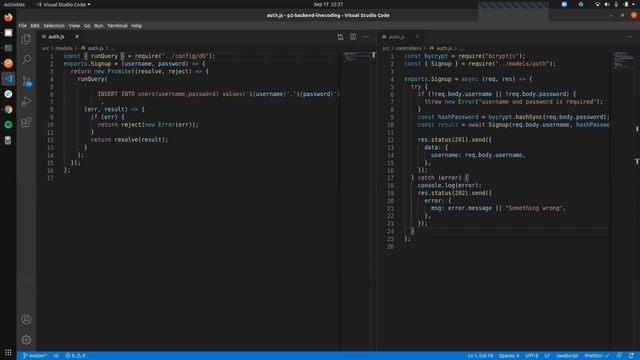Open More Actions menu of left editor group
This screenshot has width=640, height=360.
coord(366,37)
